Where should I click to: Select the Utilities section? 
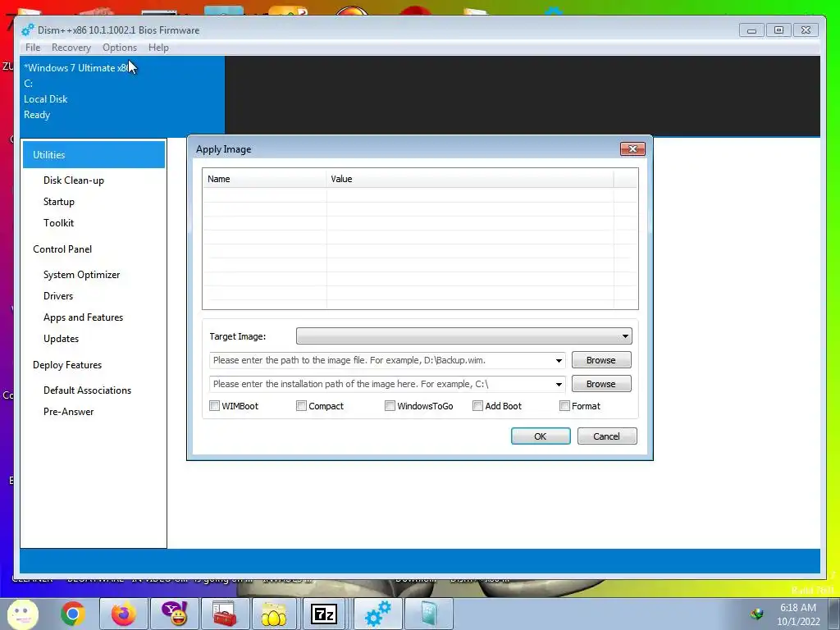click(x=94, y=154)
